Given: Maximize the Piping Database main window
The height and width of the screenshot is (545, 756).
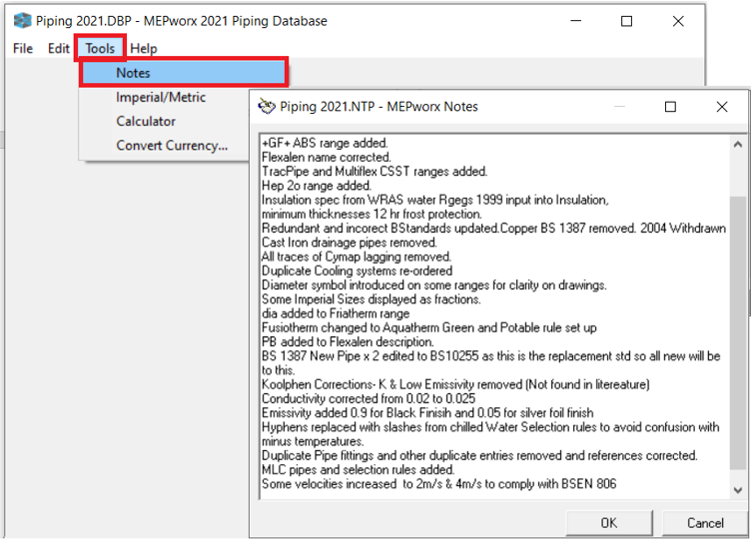Looking at the screenshot, I should [626, 21].
